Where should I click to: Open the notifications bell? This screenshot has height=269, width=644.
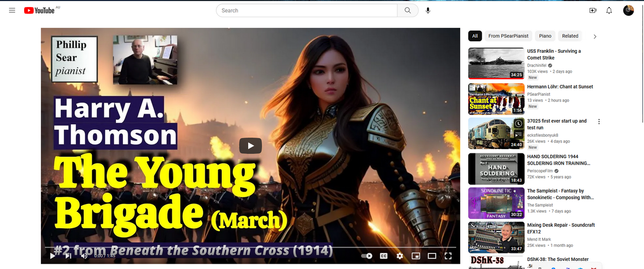click(x=609, y=10)
